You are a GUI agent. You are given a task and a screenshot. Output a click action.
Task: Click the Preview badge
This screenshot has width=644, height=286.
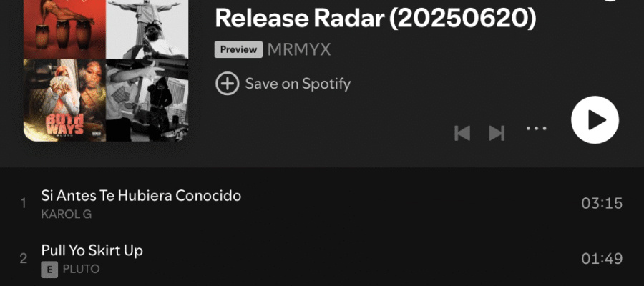pos(238,49)
